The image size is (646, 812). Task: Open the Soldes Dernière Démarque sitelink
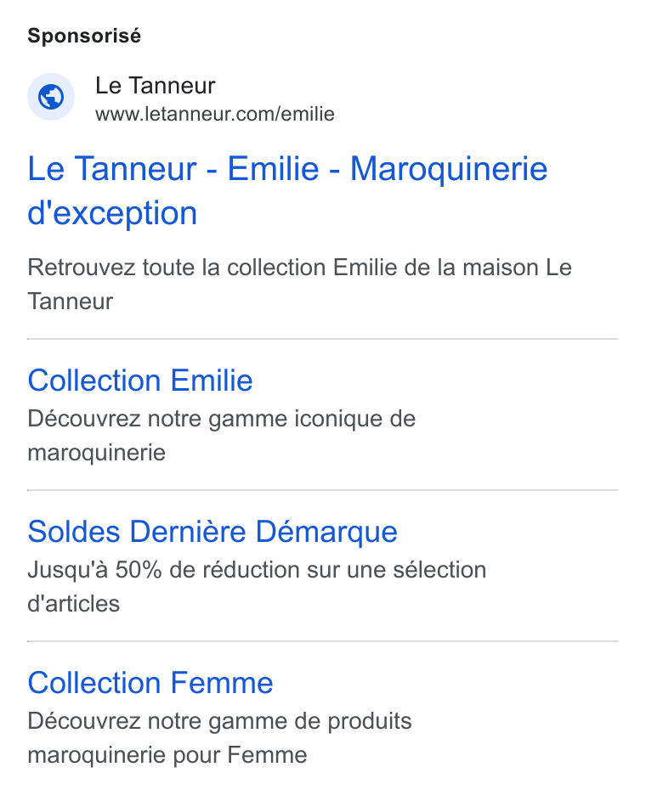[212, 532]
